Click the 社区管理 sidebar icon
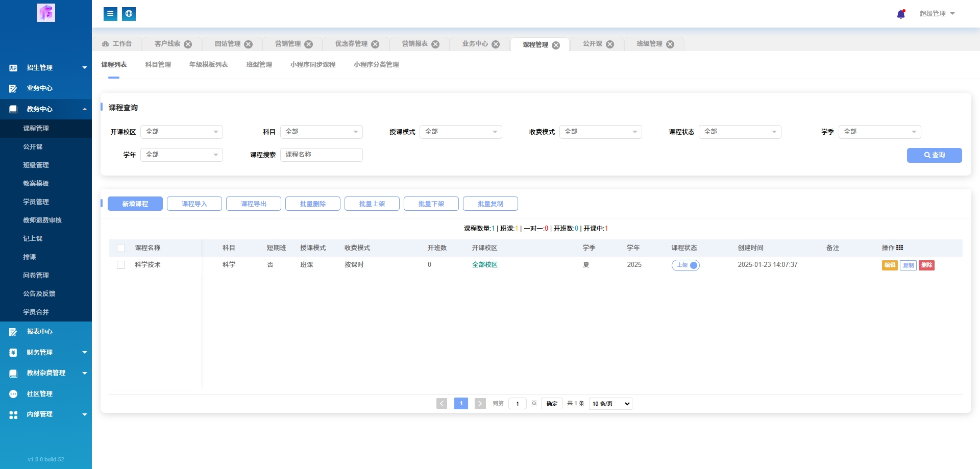This screenshot has width=980, height=469. click(13, 394)
